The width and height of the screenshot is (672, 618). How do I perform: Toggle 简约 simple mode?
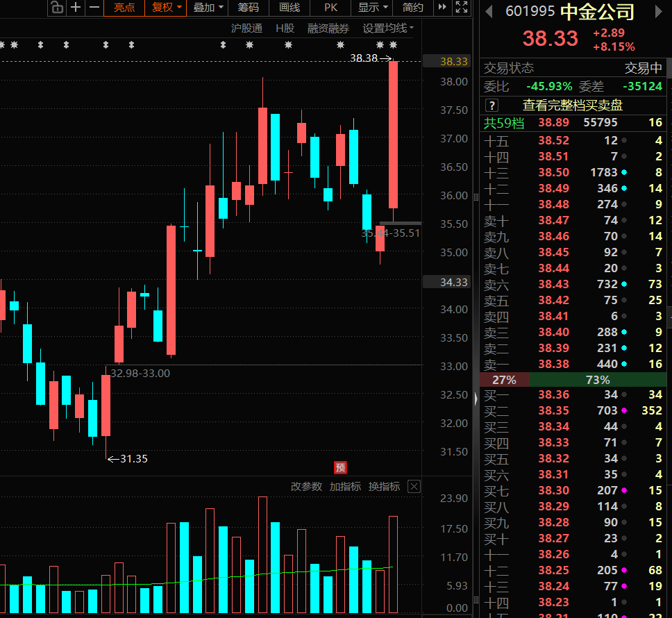(x=413, y=8)
